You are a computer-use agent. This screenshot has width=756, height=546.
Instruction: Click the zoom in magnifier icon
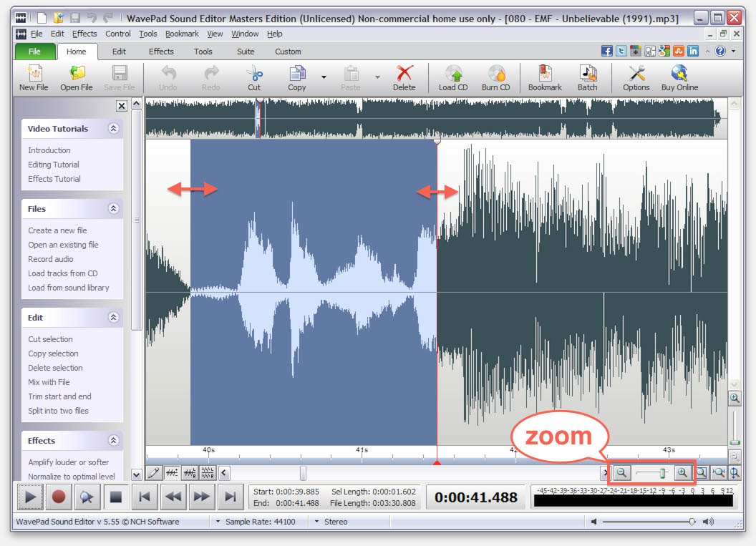point(682,473)
